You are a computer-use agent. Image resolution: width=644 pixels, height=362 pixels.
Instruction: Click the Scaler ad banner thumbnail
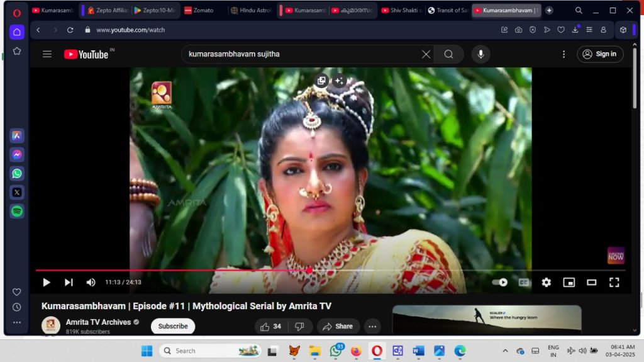(487, 318)
